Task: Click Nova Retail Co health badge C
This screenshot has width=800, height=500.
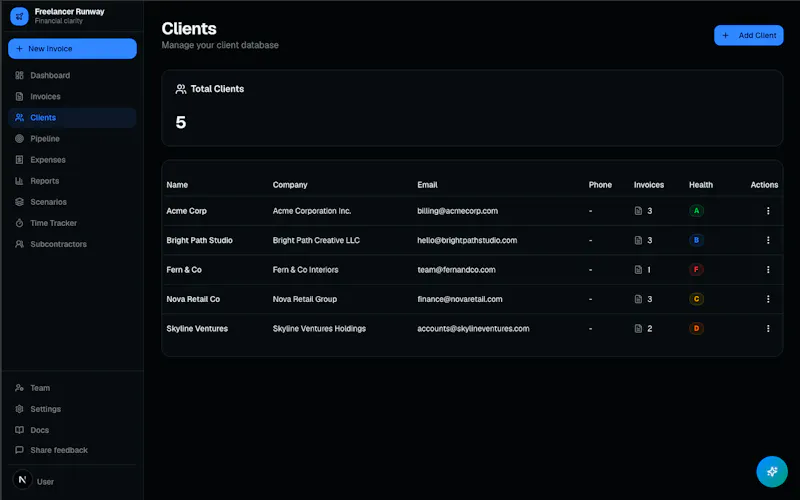Action: point(696,299)
